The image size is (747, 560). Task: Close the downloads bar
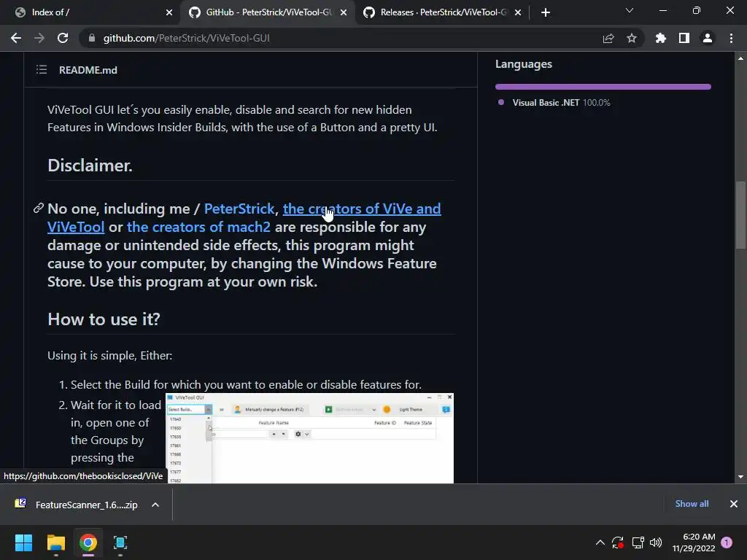[x=734, y=504]
